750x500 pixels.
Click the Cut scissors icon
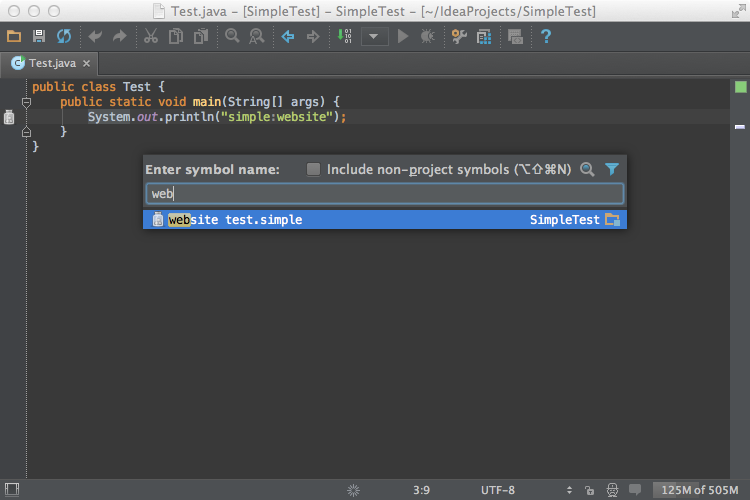(x=150, y=37)
